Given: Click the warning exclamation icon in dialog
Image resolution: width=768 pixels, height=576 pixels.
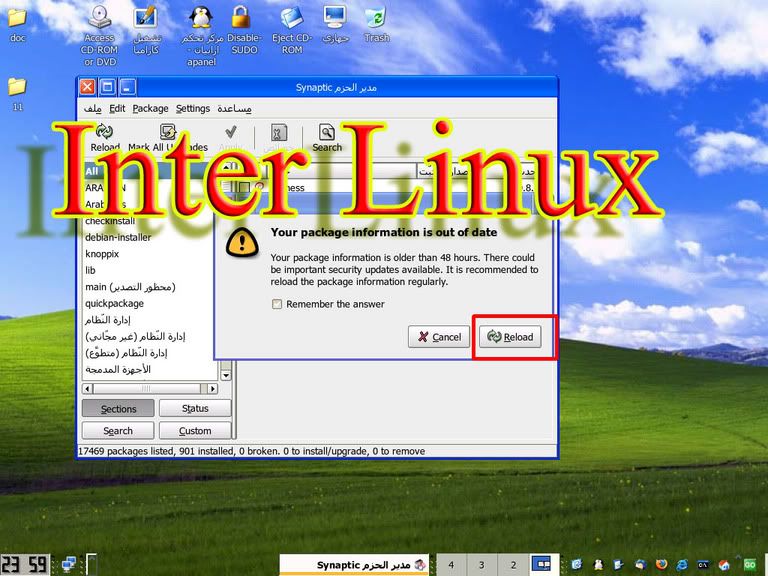Looking at the screenshot, I should (x=242, y=242).
